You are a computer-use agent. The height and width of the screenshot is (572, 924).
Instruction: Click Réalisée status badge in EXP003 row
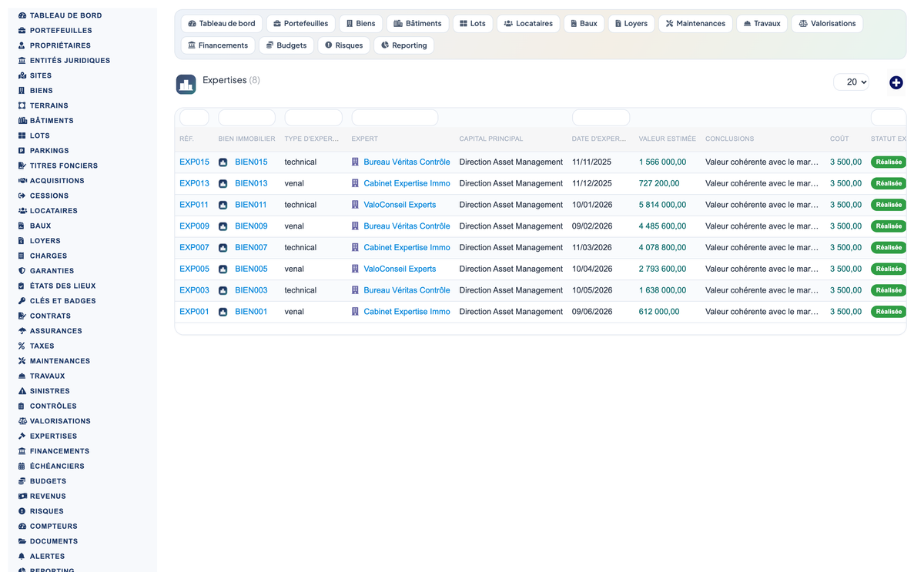[889, 290]
